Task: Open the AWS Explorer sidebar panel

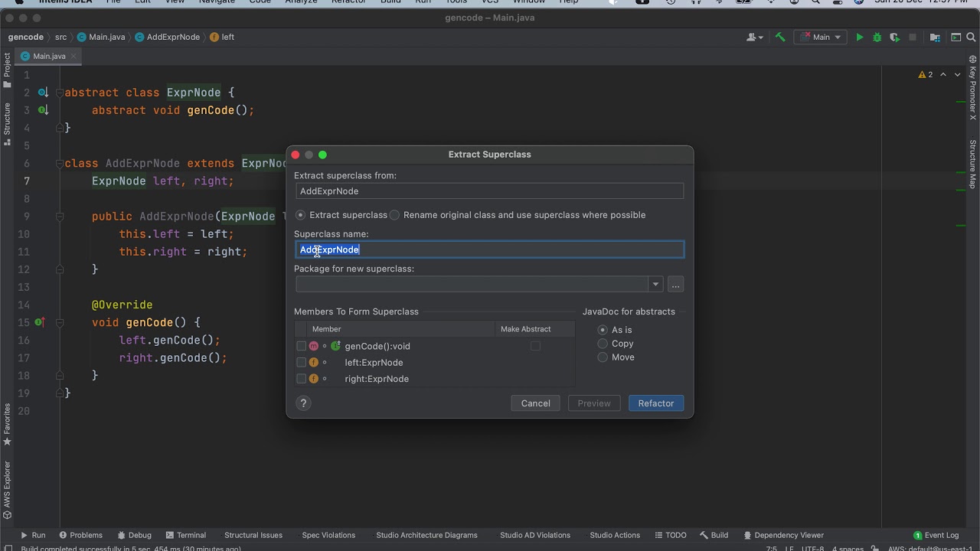Action: 7,489
